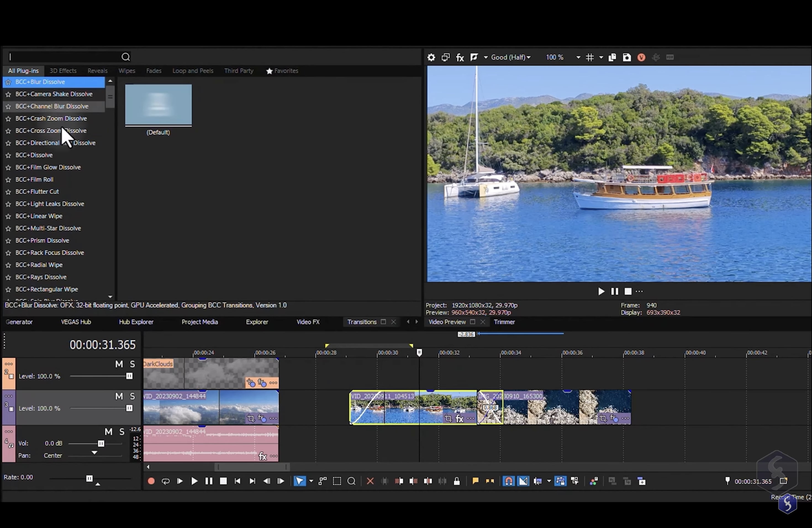Select the Zoom edit tool magnifier
The width and height of the screenshot is (812, 528).
[x=351, y=481]
